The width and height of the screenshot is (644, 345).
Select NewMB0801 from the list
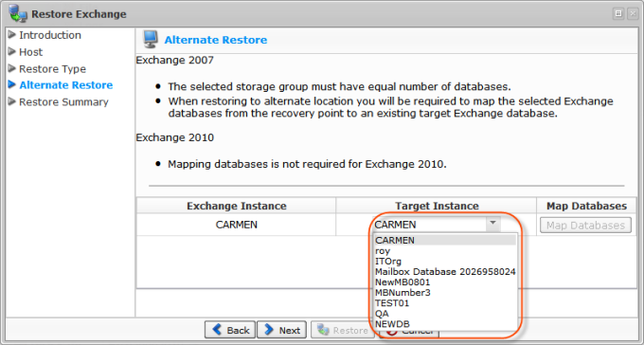(445, 282)
